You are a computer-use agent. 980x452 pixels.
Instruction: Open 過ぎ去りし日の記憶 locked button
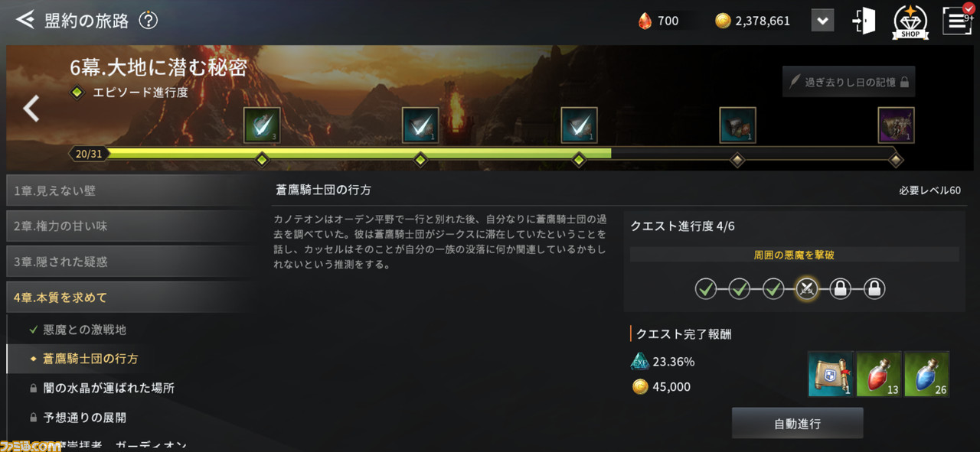848,81
